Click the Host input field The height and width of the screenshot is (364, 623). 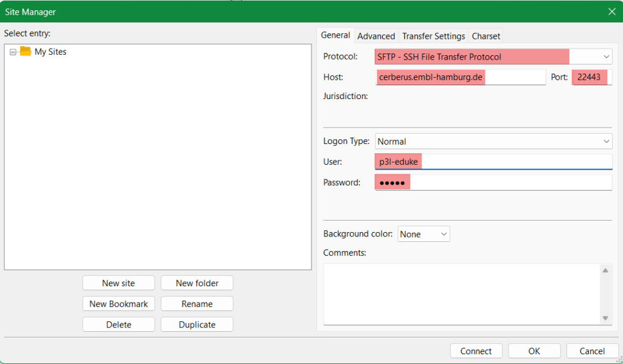click(x=460, y=77)
